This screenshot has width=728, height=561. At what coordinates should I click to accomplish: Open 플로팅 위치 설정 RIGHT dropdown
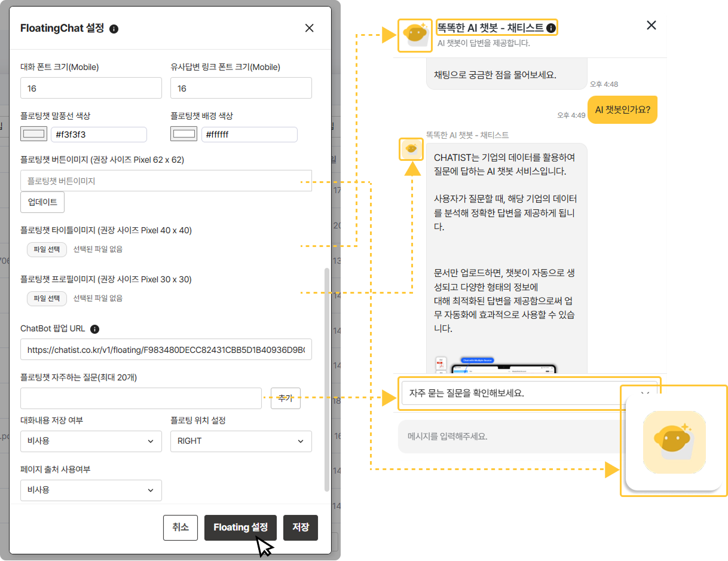241,441
